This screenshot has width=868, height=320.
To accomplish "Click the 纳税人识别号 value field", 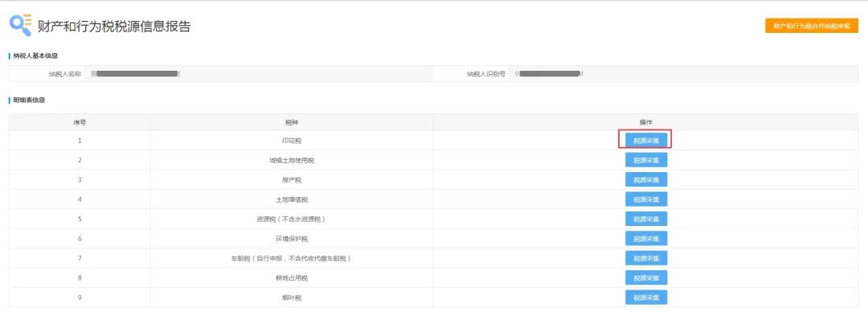I will [684, 74].
